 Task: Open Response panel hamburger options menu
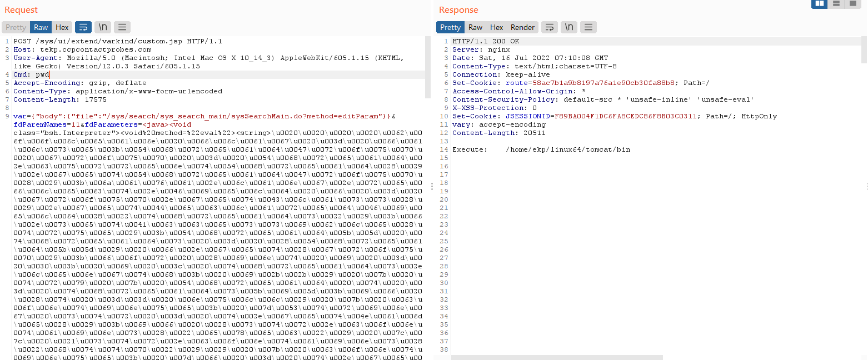(x=588, y=27)
